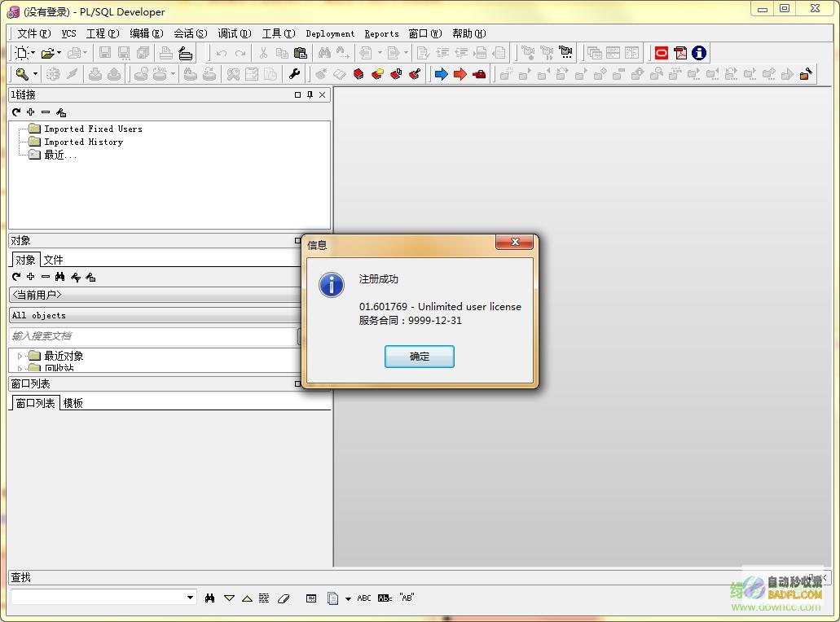Click the eraser clear highlight icon
840x622 pixels.
pyautogui.click(x=284, y=598)
